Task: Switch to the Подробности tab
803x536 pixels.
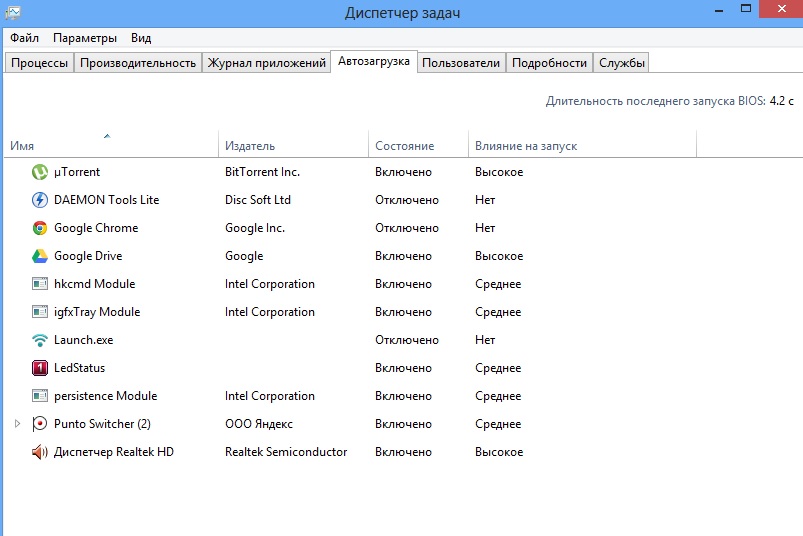Action: 550,63
